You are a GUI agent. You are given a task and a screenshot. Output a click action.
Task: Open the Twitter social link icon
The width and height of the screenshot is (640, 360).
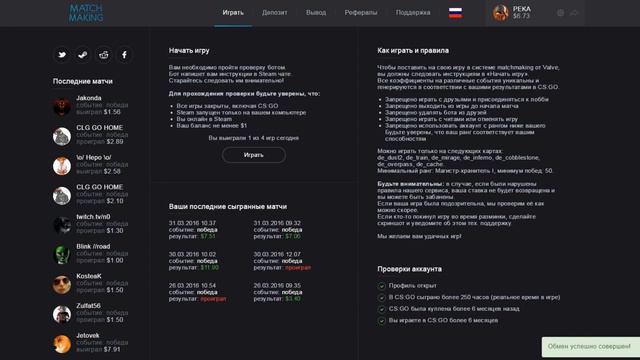[x=62, y=55]
